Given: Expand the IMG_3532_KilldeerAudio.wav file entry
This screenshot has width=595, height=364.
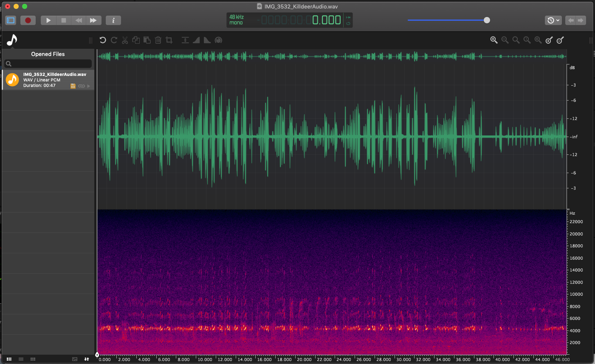Looking at the screenshot, I should pyautogui.click(x=88, y=86).
